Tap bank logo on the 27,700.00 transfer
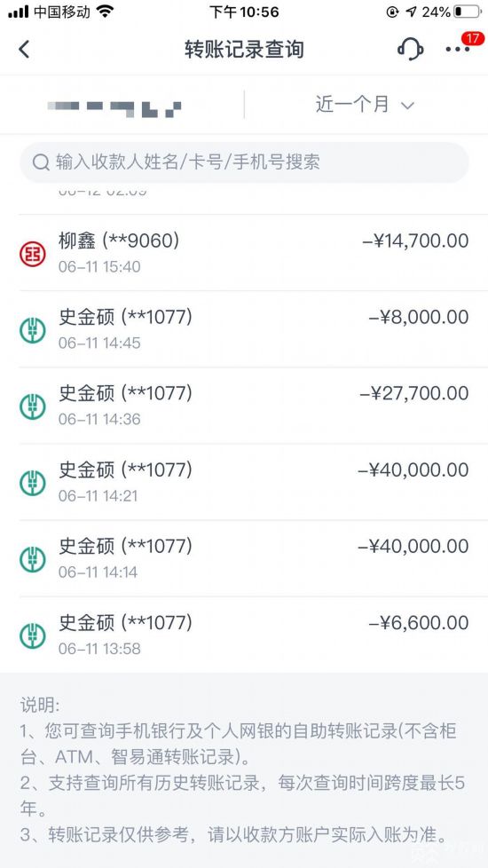The width and height of the screenshot is (488, 868). [x=33, y=406]
